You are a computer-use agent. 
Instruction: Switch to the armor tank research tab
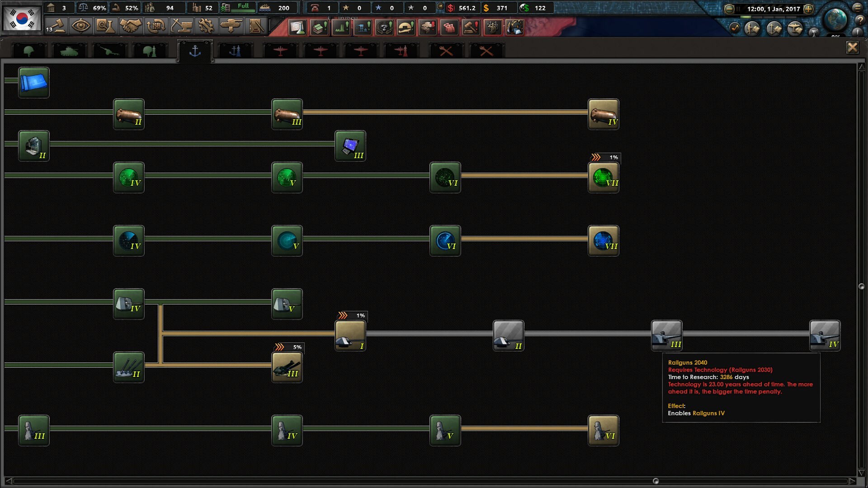pyautogui.click(x=69, y=51)
